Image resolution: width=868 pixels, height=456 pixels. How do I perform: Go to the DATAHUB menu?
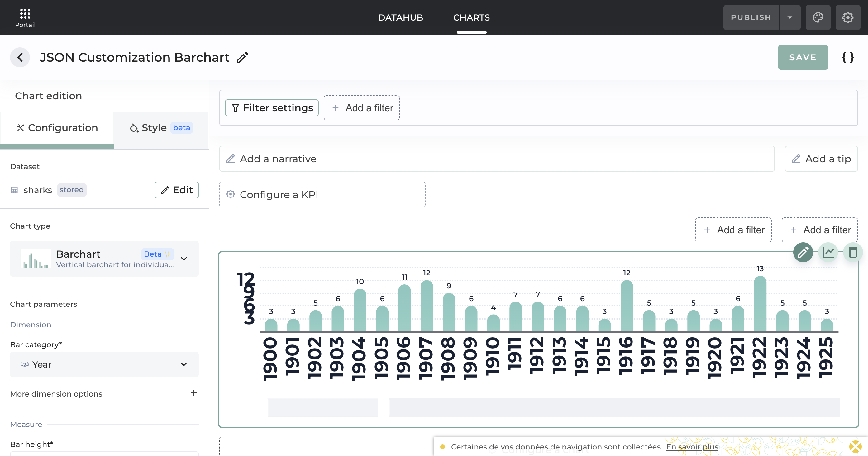[x=400, y=17]
